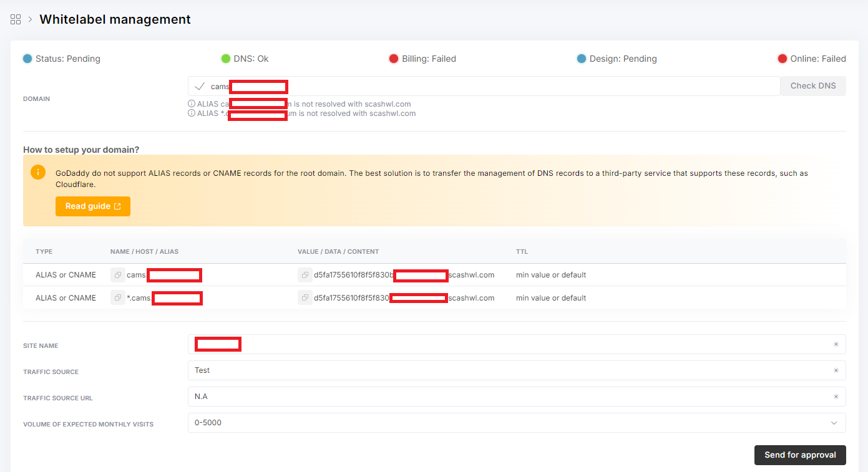Copy the first row CNAME value
The width and height of the screenshot is (868, 472).
(305, 275)
